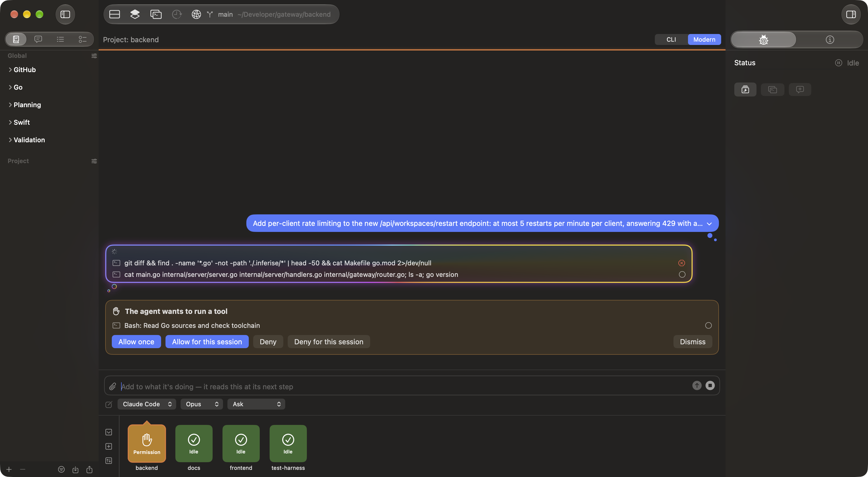
Task: Click the compose edit icon beside Claude Code
Action: tap(108, 405)
